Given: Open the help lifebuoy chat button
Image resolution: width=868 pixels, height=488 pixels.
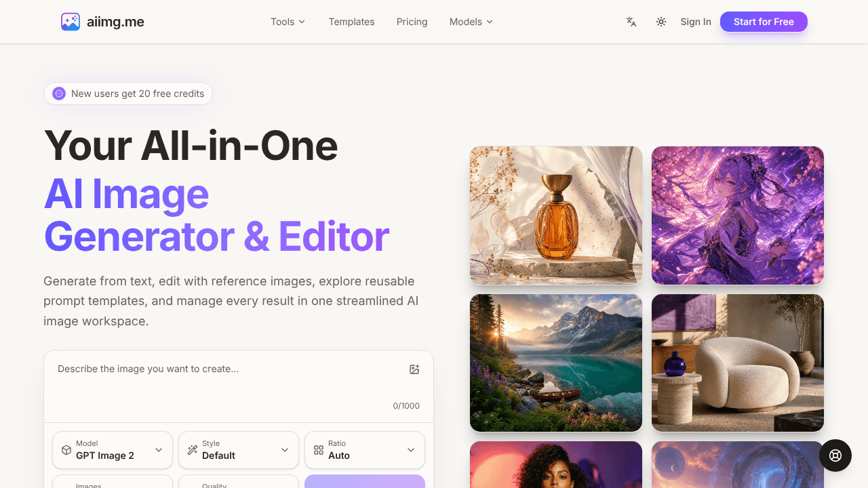Looking at the screenshot, I should [835, 455].
